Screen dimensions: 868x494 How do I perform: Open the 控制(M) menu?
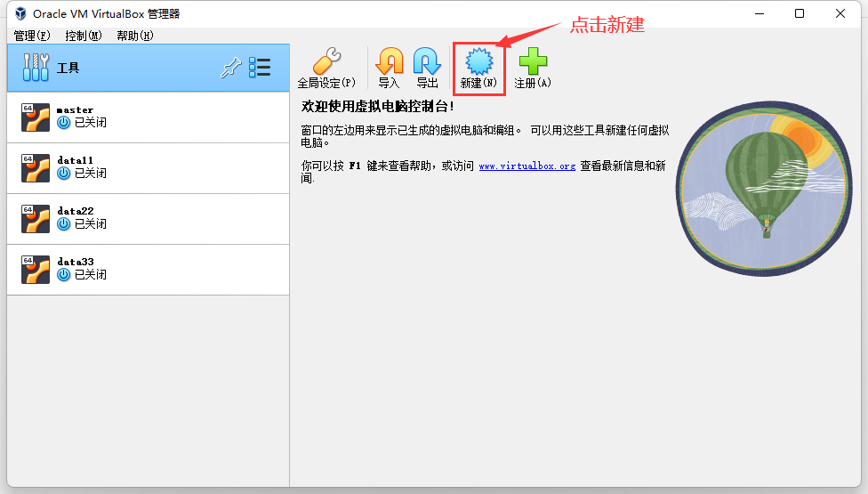84,36
